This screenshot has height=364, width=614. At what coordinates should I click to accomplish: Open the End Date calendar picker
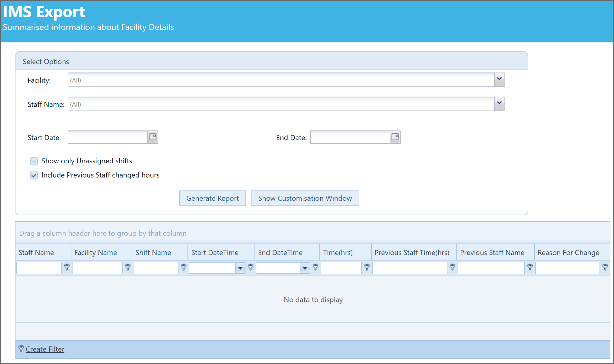[395, 137]
